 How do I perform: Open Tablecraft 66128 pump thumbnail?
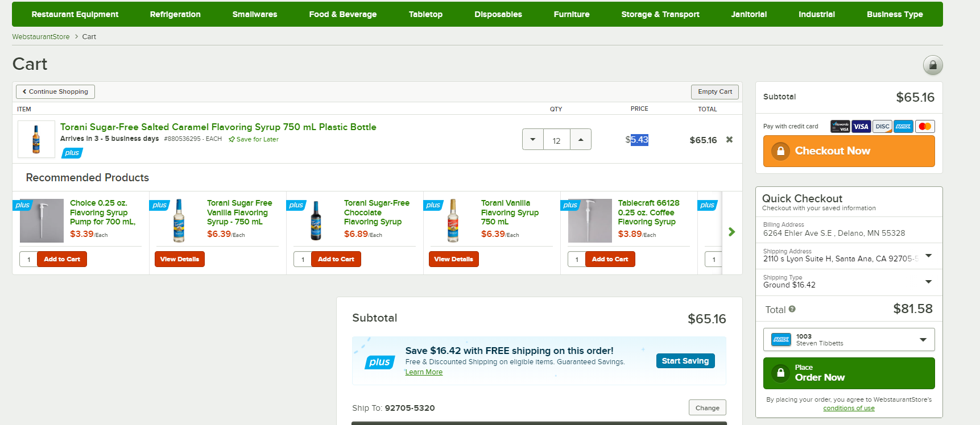tap(590, 220)
